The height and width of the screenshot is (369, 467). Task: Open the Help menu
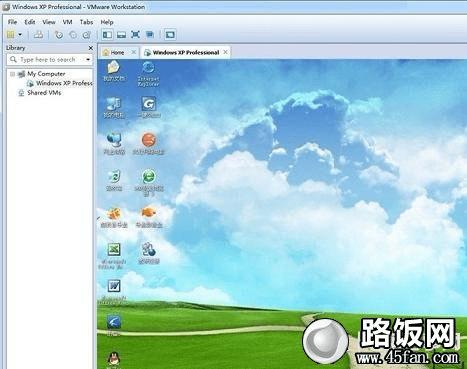pos(107,22)
